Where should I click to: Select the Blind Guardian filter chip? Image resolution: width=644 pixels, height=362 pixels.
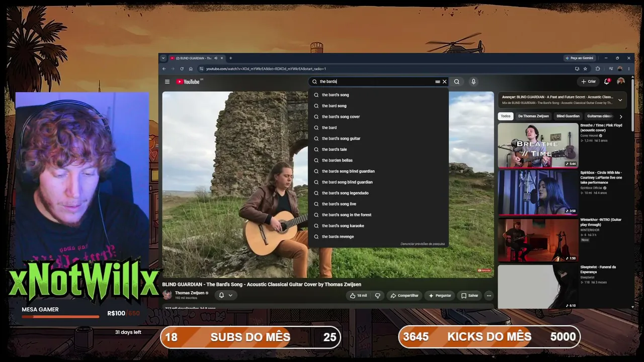point(568,116)
